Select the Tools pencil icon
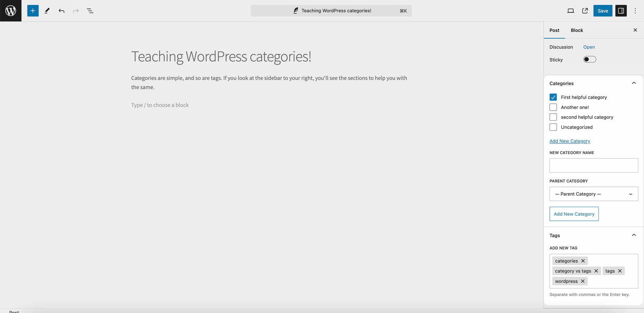 [47, 11]
